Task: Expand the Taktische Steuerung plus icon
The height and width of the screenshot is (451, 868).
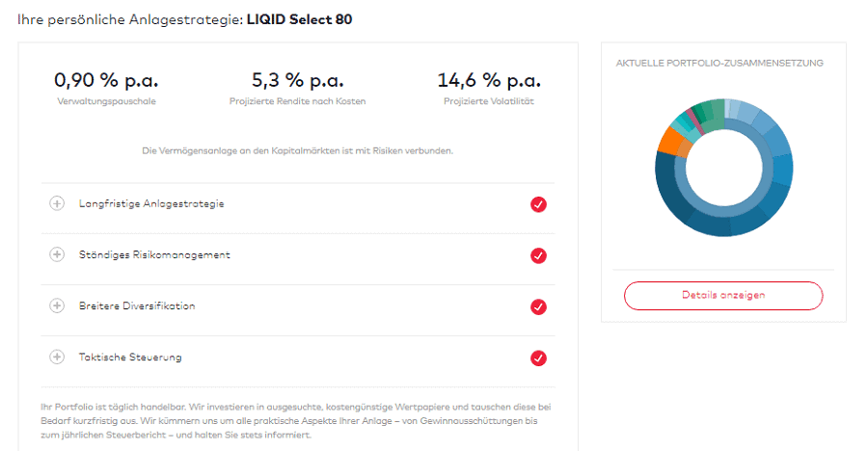Action: coord(57,357)
